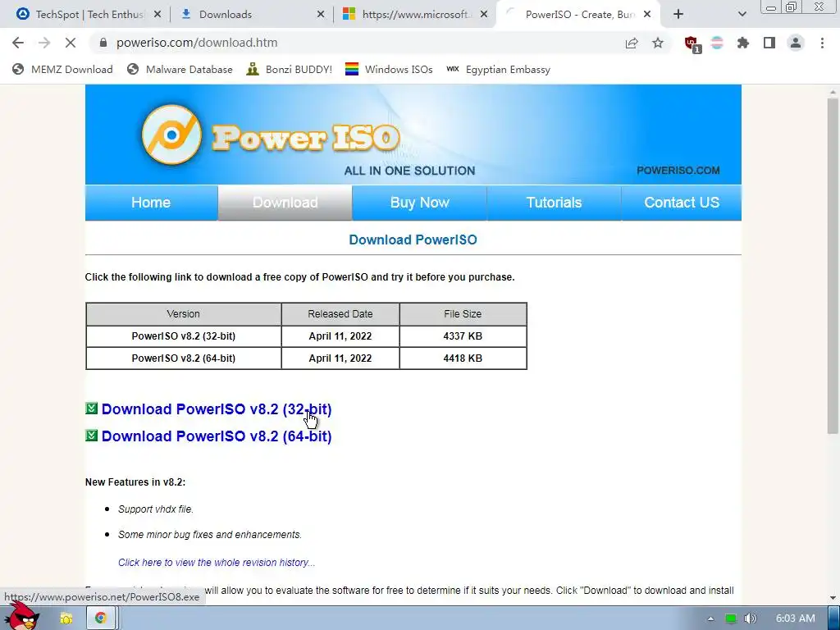
Task: Open the Buy Now menu item
Action: (419, 203)
